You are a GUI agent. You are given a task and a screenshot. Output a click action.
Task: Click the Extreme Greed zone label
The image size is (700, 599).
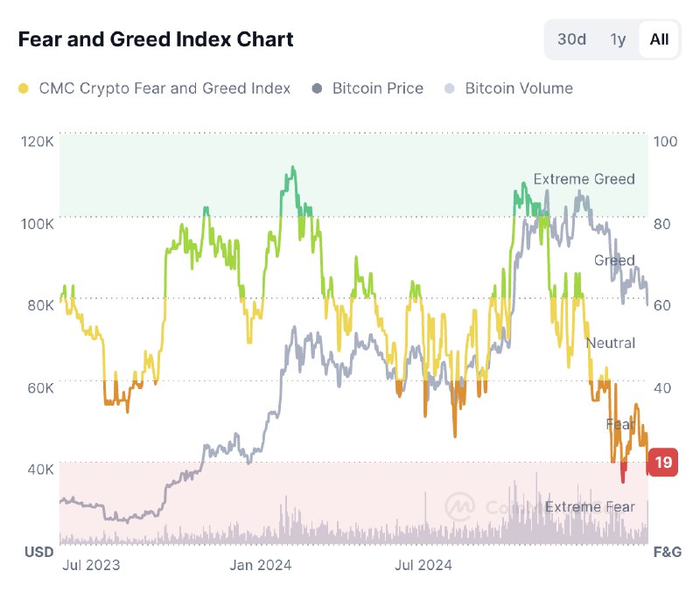point(584,179)
